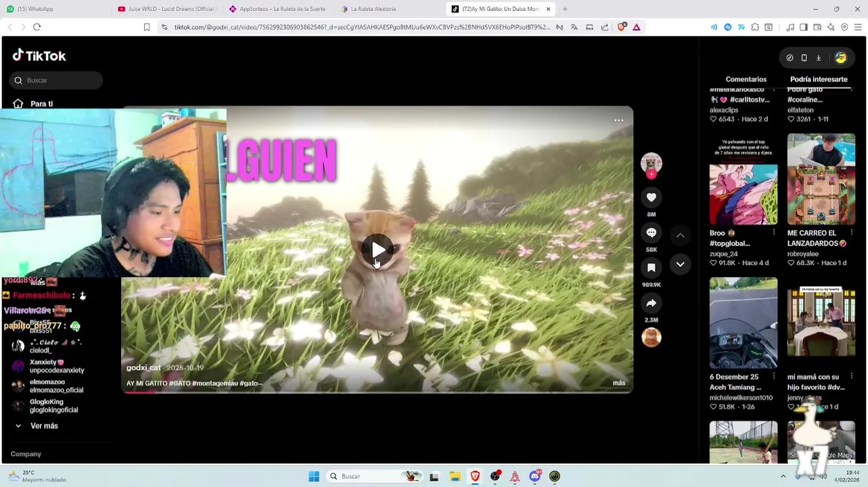868x487 pixels.
Task: Open Brave Wallet icon
Action: pyautogui.click(x=817, y=27)
